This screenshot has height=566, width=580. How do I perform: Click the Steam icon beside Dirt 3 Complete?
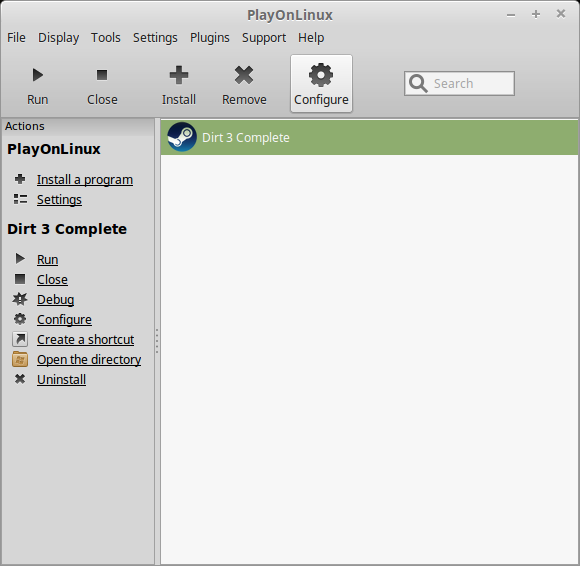182,137
